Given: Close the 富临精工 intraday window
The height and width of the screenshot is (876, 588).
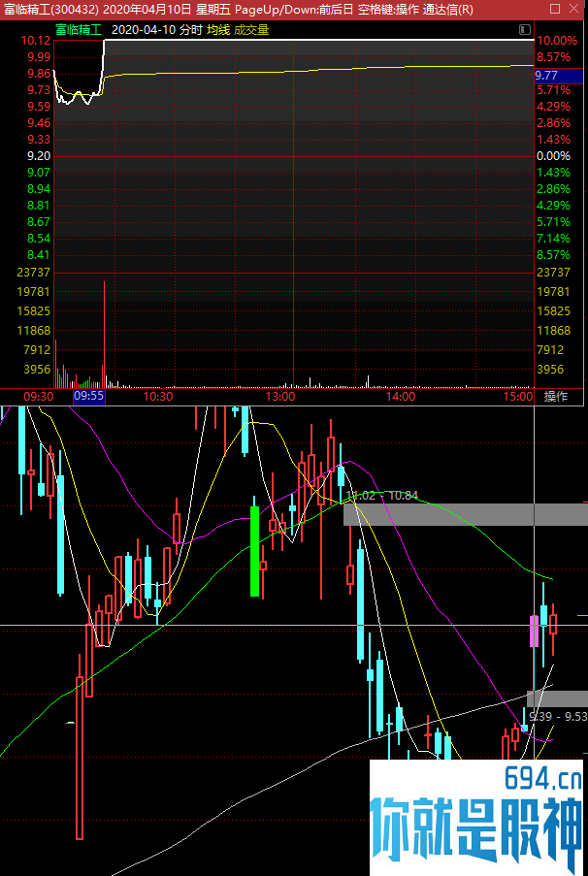Looking at the screenshot, I should tap(575, 9).
